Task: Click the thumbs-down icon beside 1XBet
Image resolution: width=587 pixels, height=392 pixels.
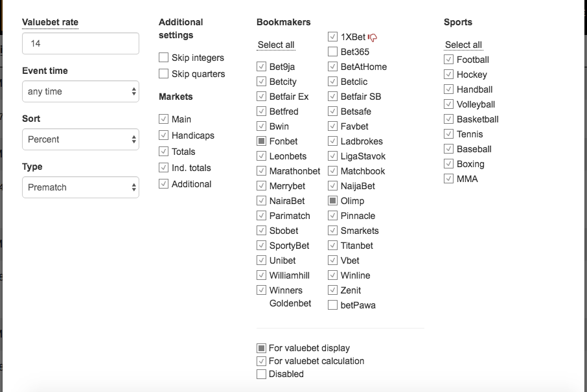Action: pos(373,38)
